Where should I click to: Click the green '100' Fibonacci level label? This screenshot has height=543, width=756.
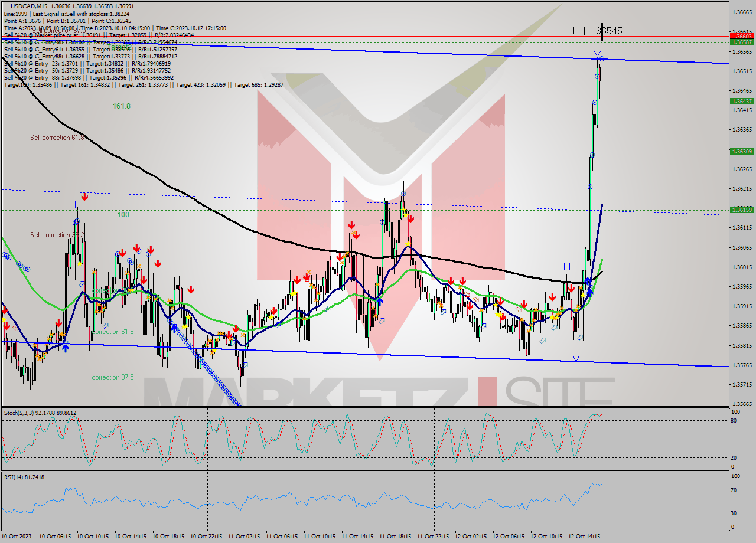pyautogui.click(x=123, y=215)
